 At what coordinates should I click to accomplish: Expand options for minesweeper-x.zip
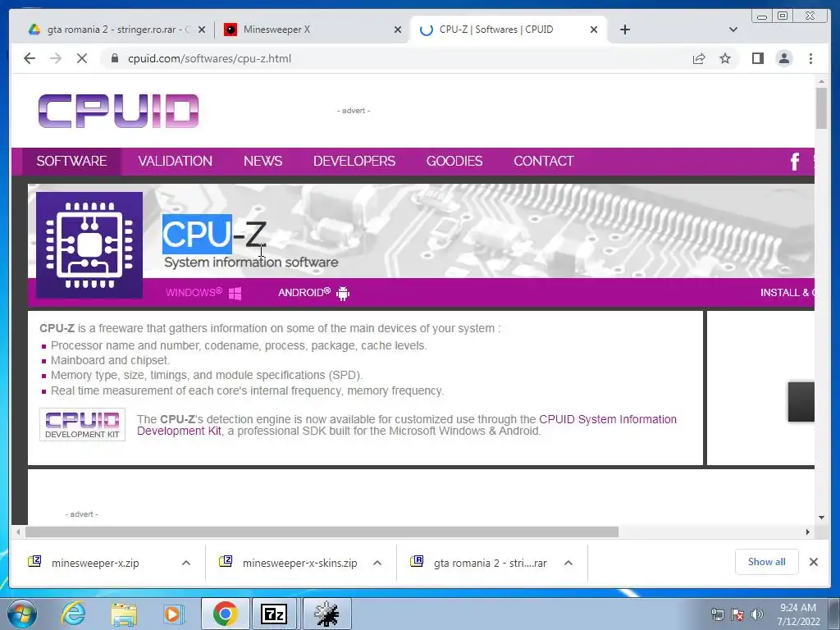(186, 563)
